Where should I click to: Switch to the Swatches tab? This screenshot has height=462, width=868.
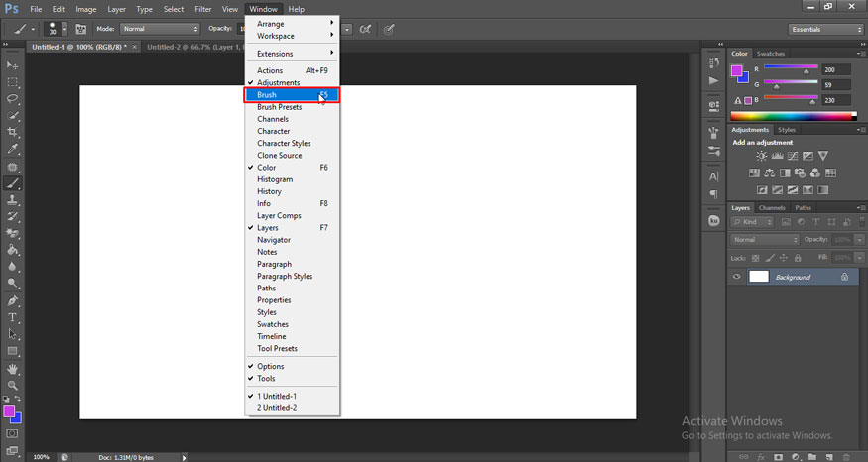click(x=770, y=54)
